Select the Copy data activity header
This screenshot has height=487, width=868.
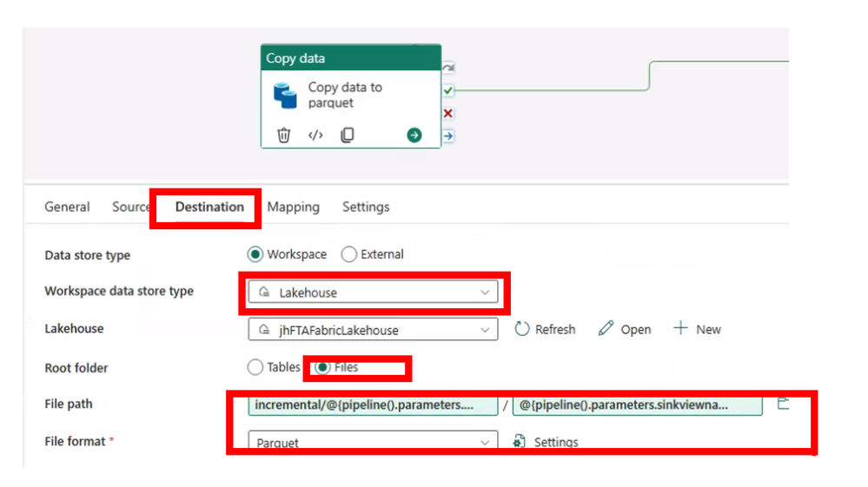point(351,57)
